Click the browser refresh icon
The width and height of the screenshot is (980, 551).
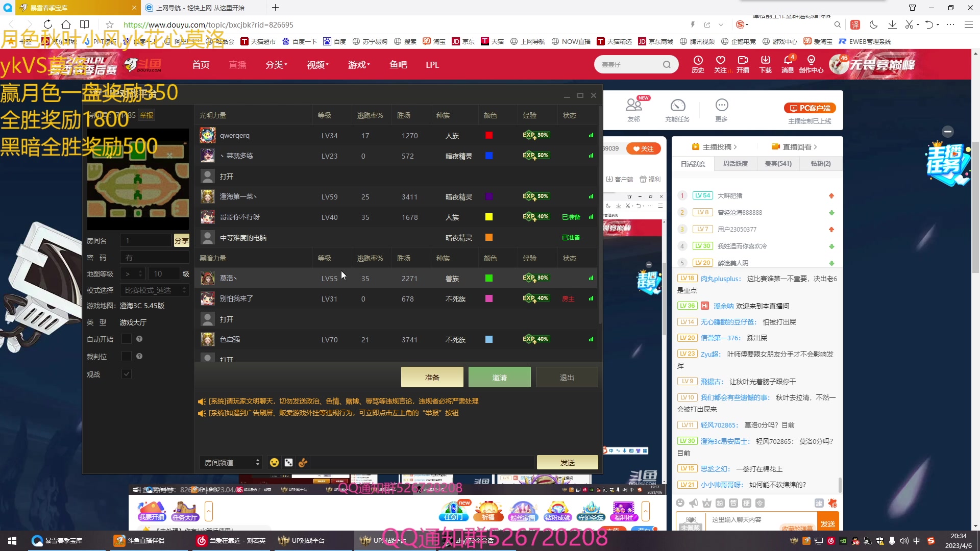pos(47,24)
